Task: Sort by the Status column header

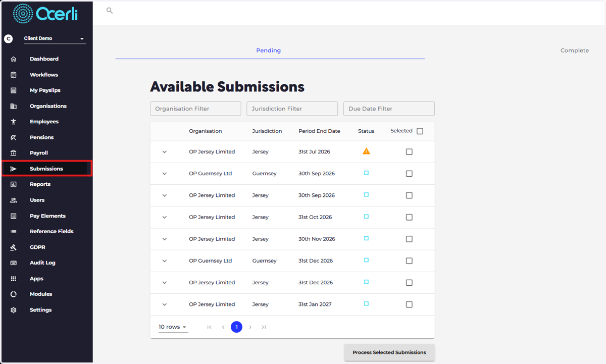Action: (x=366, y=131)
